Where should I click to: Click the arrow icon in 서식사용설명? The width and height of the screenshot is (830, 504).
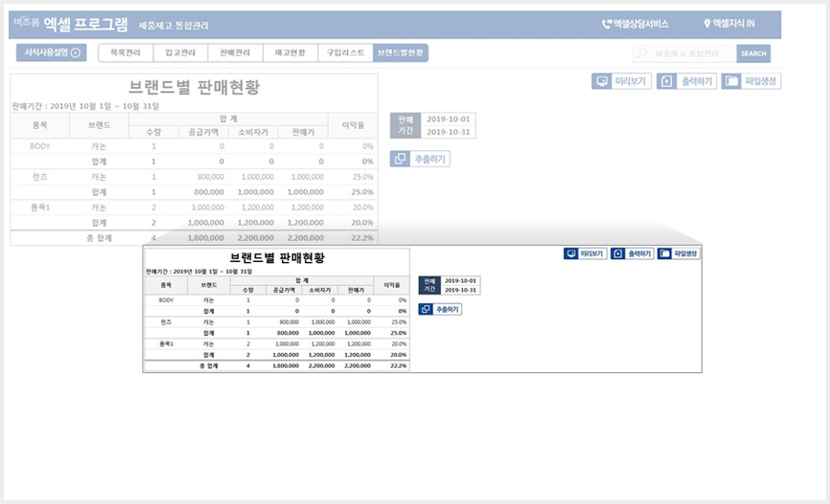(76, 53)
